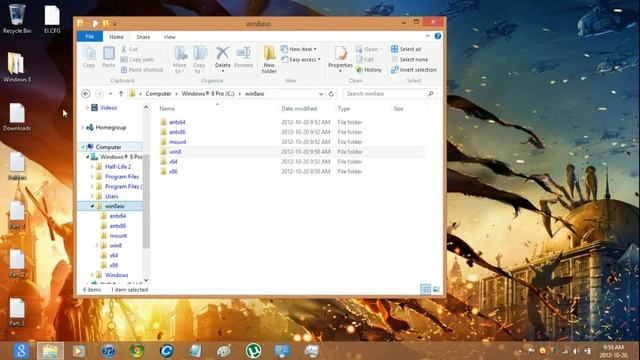
Task: Click Invert selection in ribbon
Action: point(414,70)
